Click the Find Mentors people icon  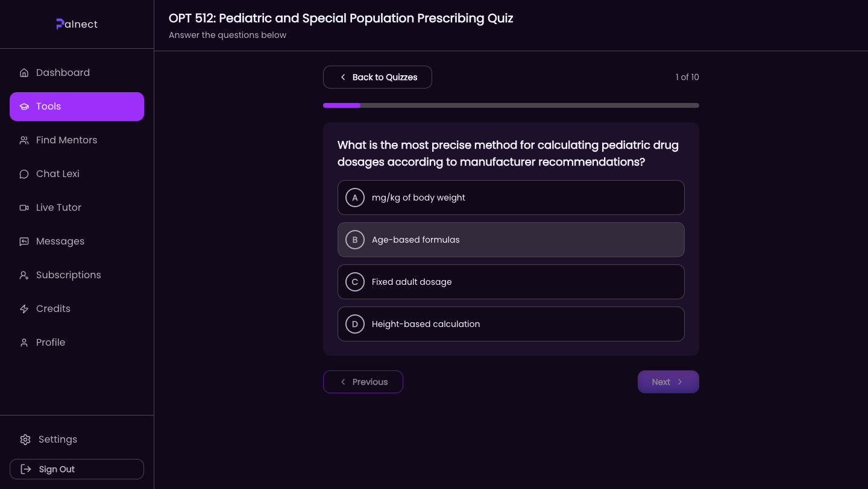(24, 140)
